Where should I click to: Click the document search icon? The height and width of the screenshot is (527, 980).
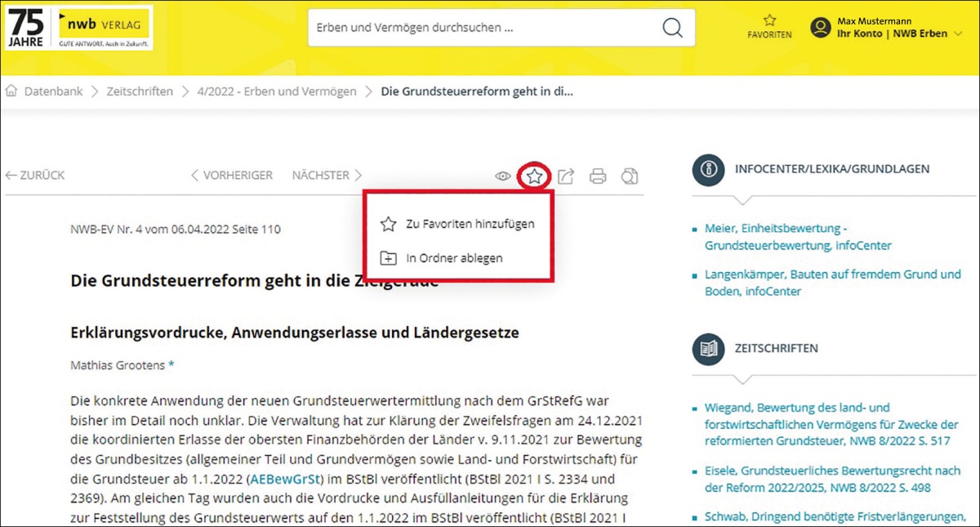pos(629,176)
